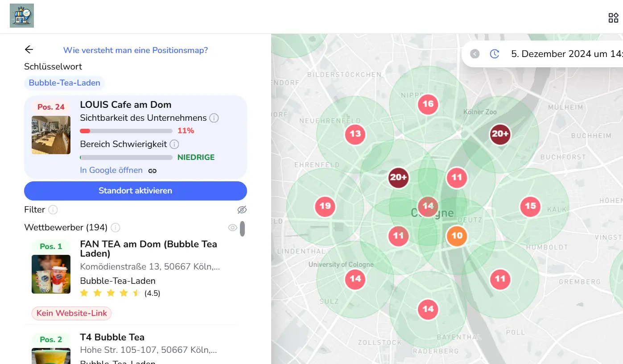
Task: Click the info icon beside Bereich Schwierigkeit
Action: pyautogui.click(x=174, y=144)
